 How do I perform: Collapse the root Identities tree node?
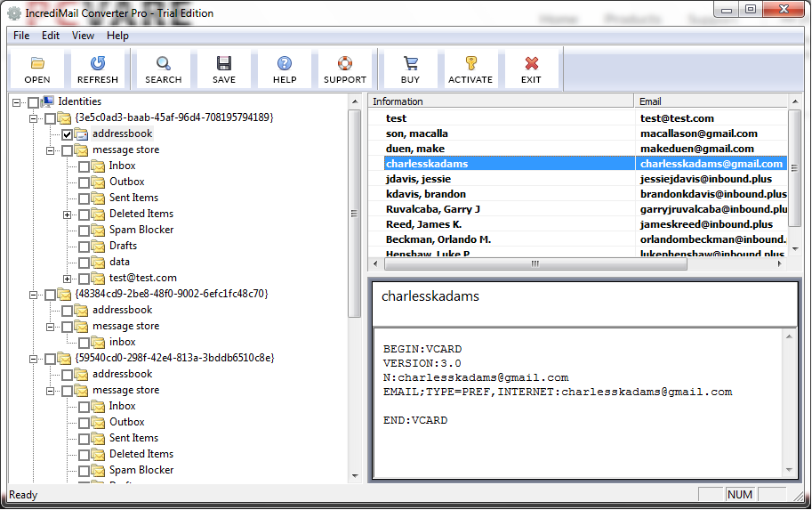(17, 102)
